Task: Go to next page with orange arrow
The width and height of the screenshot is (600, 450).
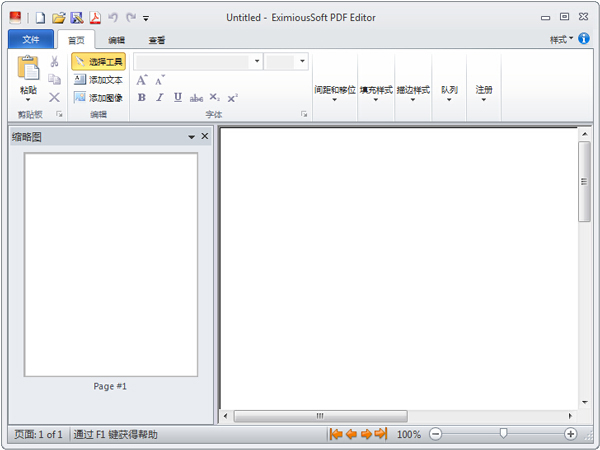Action: click(x=366, y=434)
